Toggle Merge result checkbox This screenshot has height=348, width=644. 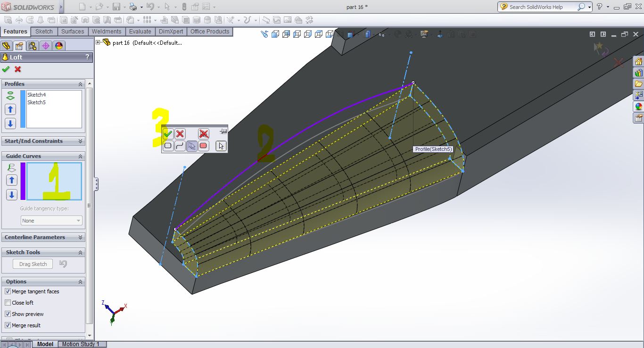pos(8,325)
